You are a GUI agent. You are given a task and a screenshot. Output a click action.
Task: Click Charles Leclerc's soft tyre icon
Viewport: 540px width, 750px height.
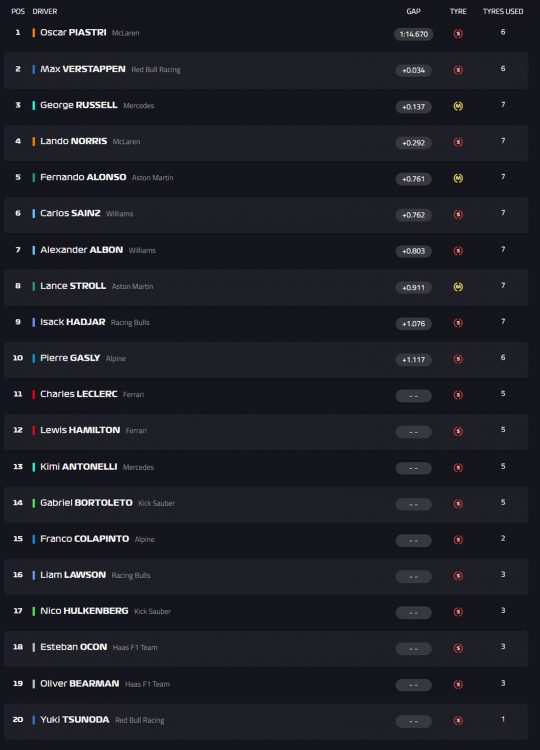click(x=458, y=395)
